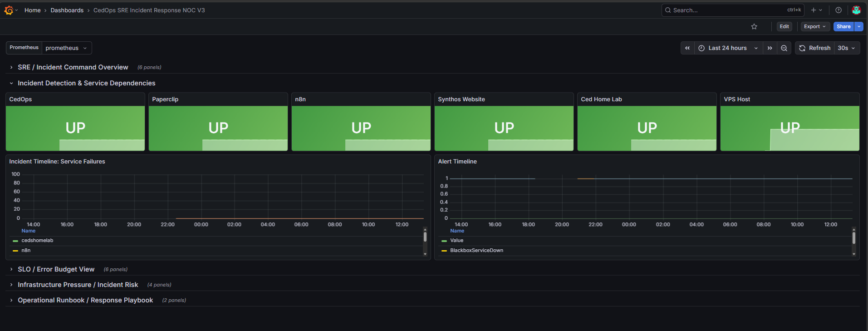This screenshot has width=868, height=331.
Task: Sort Incident Timeline legend by Name
Action: pos(28,231)
